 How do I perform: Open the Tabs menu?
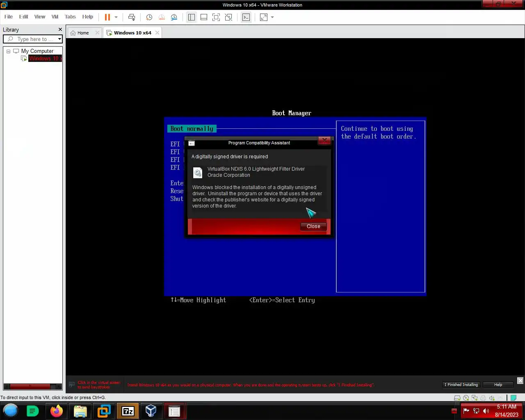click(70, 17)
